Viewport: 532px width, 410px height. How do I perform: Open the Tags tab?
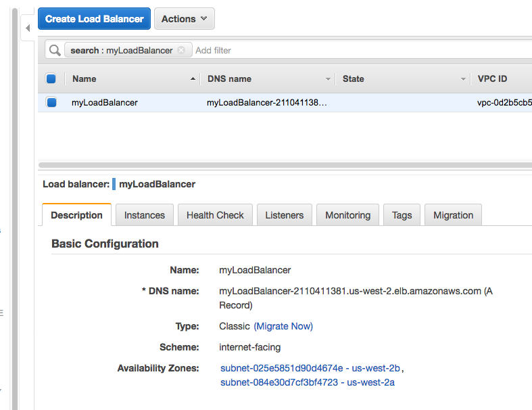(x=402, y=215)
